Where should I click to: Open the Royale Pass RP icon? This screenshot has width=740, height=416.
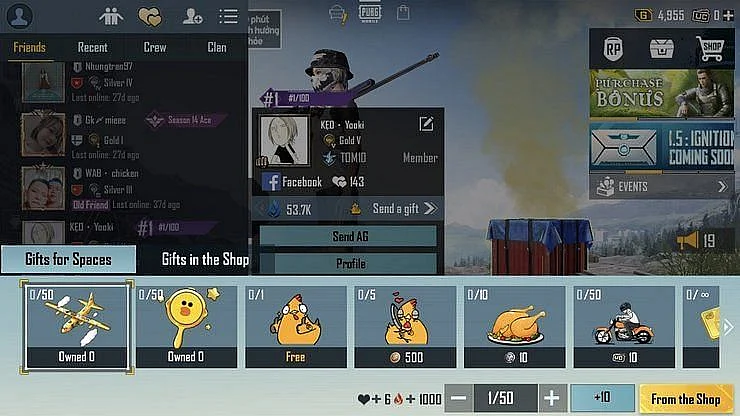[614, 49]
